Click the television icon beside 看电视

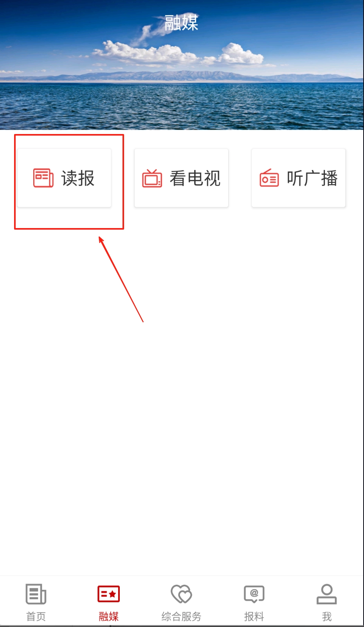(x=152, y=178)
